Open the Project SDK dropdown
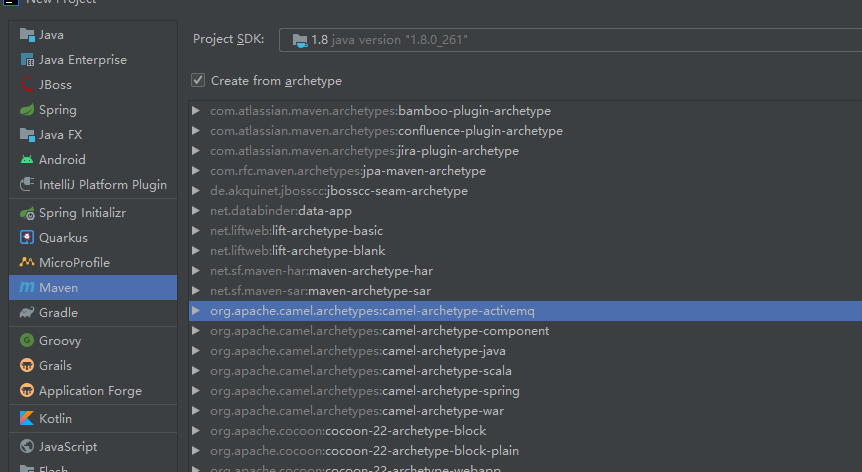 click(x=570, y=40)
